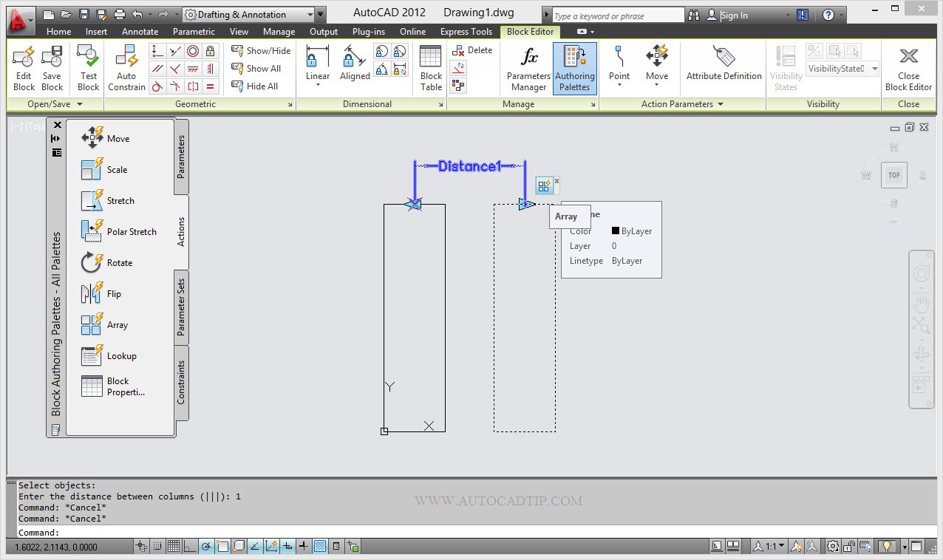Click Hide All constraints button
Screen dimensions: 943x560
pos(255,86)
